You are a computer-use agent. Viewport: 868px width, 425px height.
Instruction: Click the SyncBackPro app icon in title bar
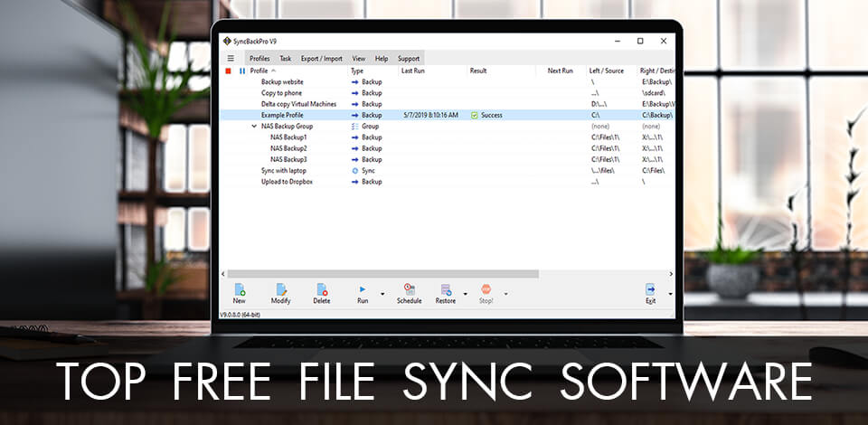click(226, 42)
